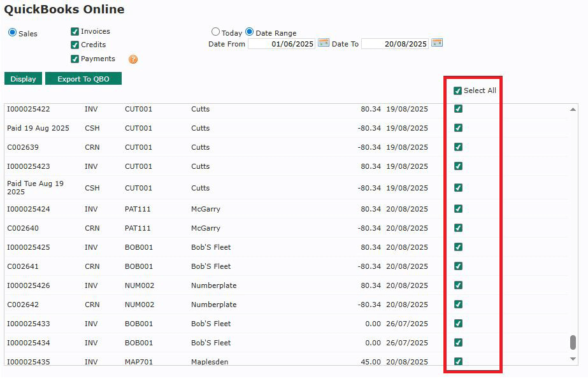Click reference I000025425 in the list

29,247
